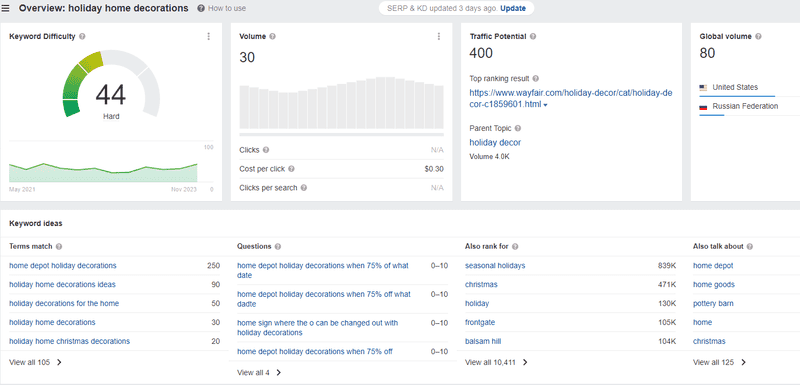Open the holiday decor parent topic

click(x=495, y=142)
